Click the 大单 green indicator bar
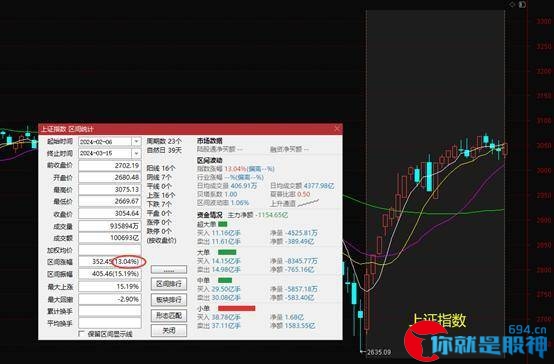554x364 pixels. (227, 252)
